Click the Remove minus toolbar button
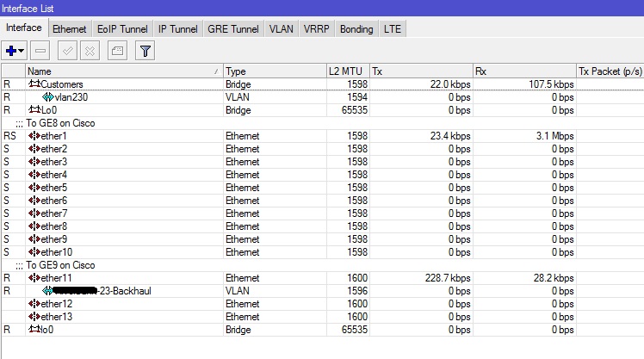The height and width of the screenshot is (359, 644). (x=40, y=52)
